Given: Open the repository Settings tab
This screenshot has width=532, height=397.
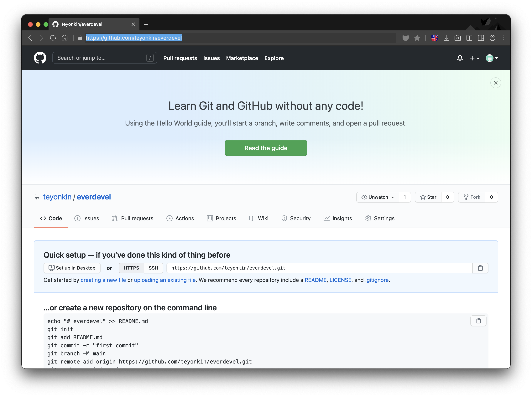Looking at the screenshot, I should [x=380, y=218].
